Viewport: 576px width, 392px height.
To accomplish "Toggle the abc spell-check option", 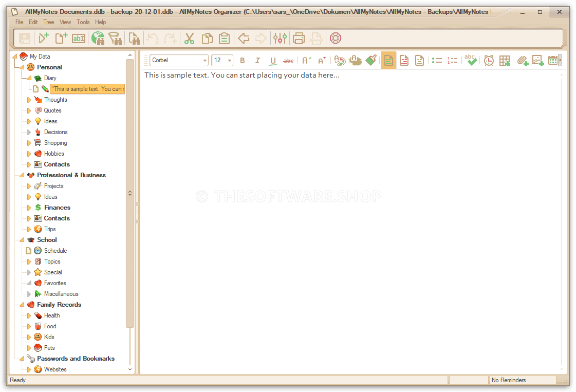I will click(471, 60).
